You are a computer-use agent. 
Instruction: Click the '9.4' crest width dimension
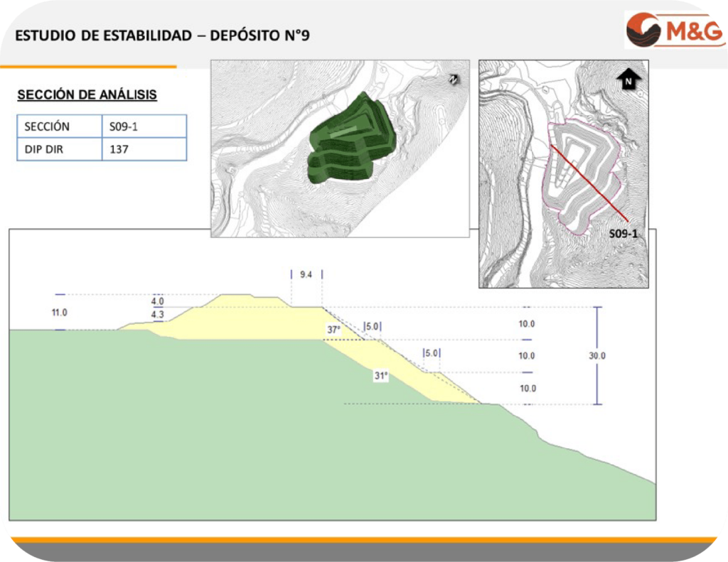pos(306,274)
